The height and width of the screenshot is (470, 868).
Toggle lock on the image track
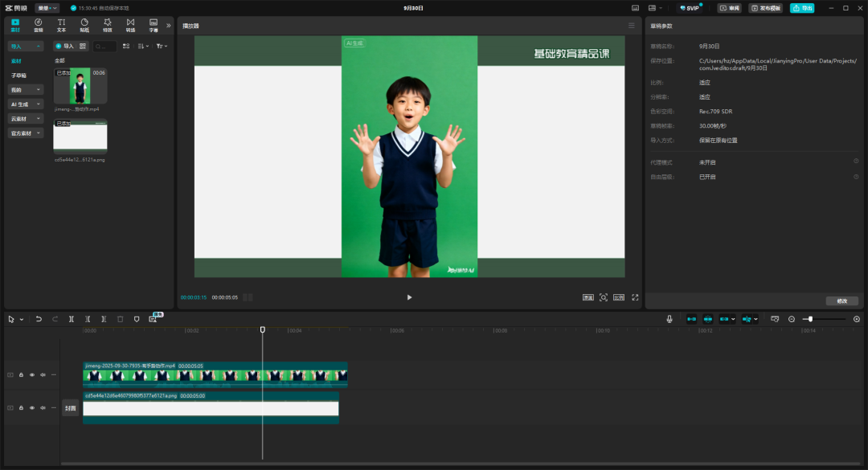pyautogui.click(x=22, y=407)
